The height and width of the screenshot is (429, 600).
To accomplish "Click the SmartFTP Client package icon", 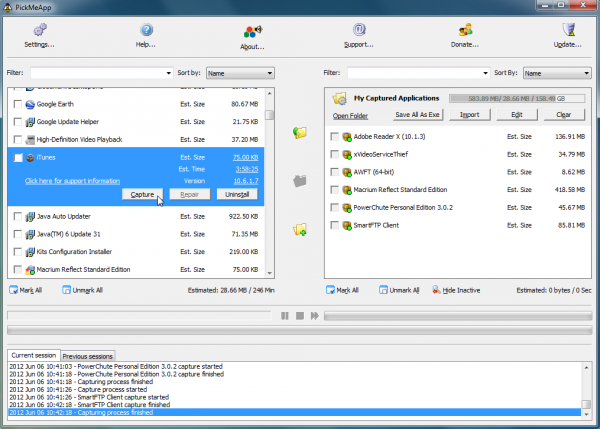I will (x=347, y=225).
